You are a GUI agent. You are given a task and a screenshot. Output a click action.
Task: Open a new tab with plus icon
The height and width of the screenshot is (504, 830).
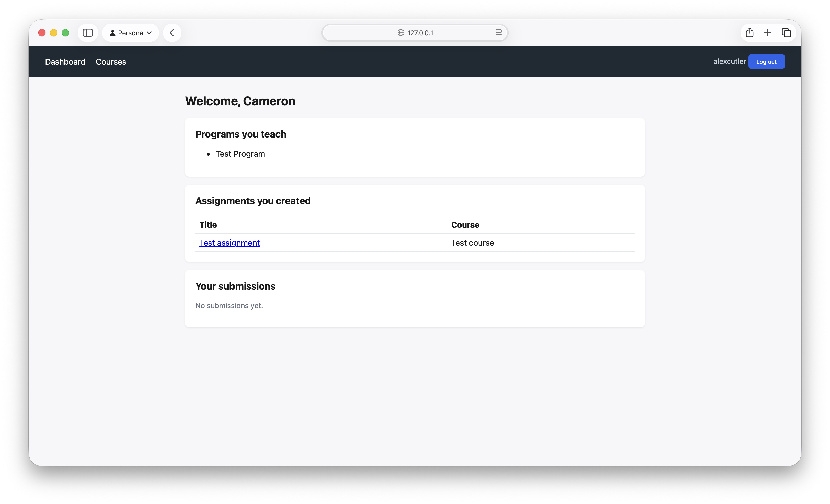click(768, 33)
